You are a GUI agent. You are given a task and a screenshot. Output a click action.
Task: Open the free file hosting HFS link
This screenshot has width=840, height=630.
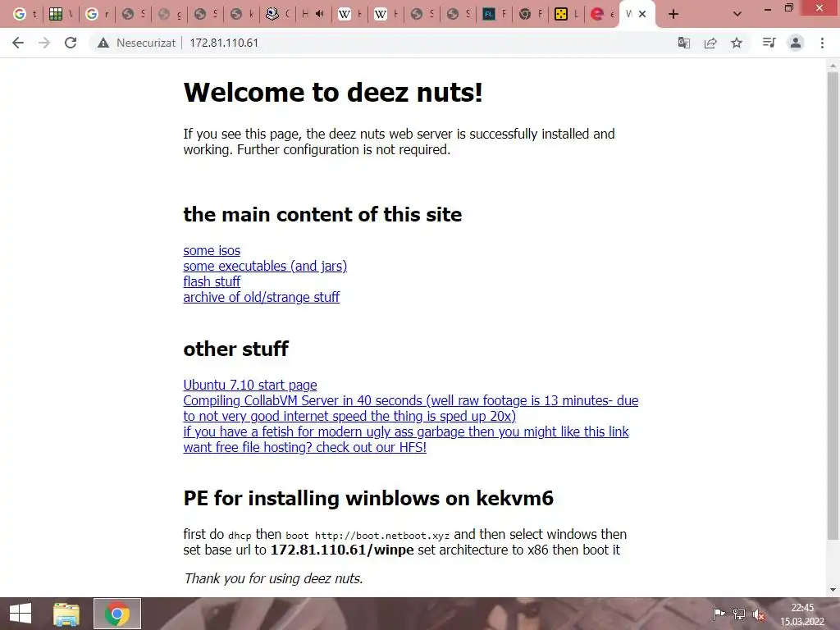[305, 447]
